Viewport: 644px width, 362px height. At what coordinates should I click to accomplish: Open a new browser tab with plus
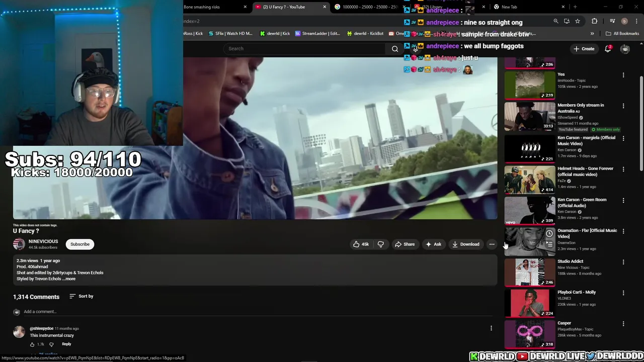pos(575,7)
